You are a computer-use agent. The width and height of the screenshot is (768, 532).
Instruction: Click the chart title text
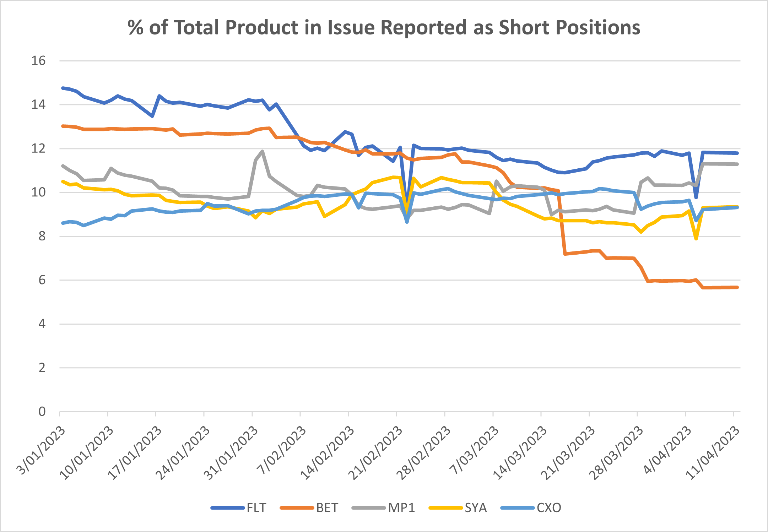[384, 27]
